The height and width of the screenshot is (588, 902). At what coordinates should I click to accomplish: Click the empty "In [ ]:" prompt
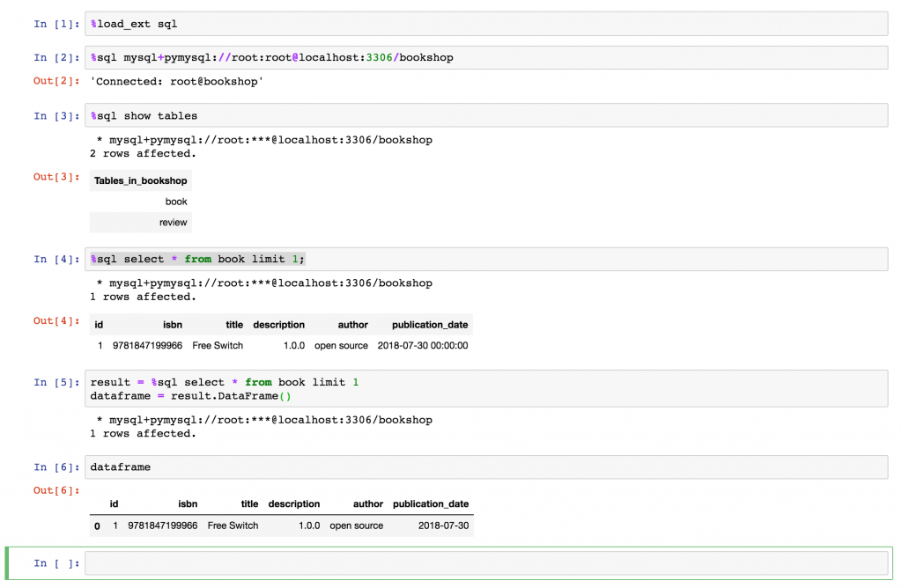(x=56, y=563)
